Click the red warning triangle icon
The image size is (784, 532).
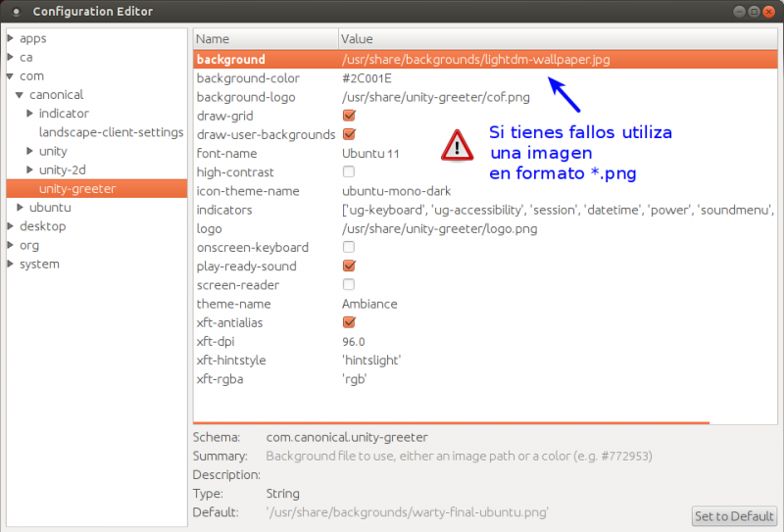pyautogui.click(x=457, y=145)
